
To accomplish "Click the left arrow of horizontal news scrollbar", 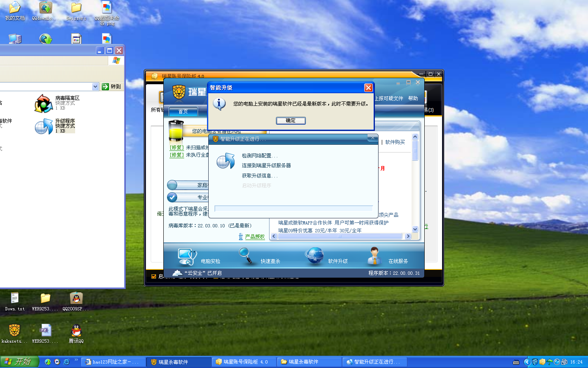I will (274, 236).
